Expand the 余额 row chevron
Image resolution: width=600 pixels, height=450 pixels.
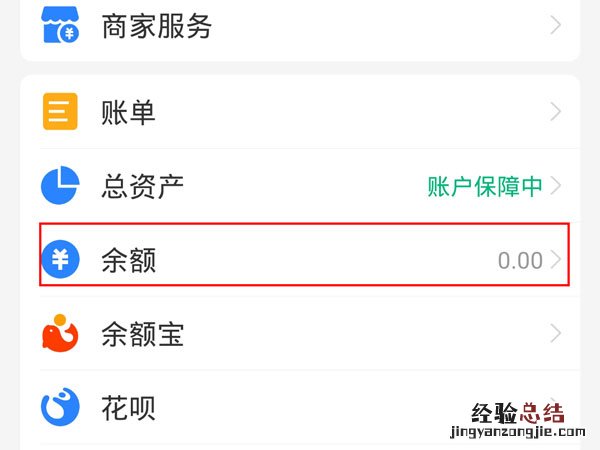556,261
